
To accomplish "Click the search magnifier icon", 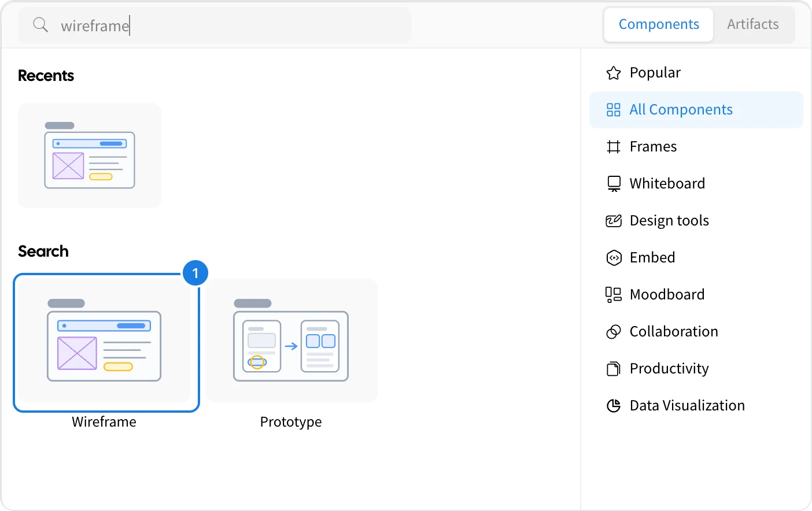I will point(40,25).
